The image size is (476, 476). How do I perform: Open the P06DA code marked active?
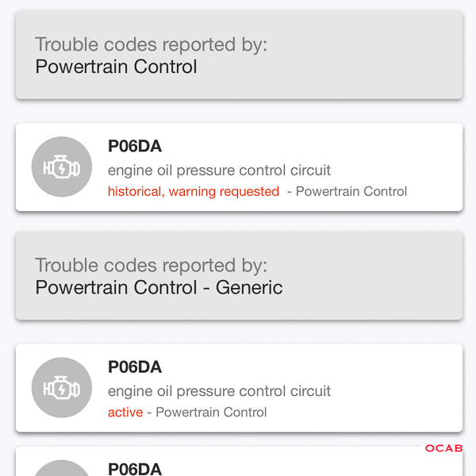pos(240,388)
